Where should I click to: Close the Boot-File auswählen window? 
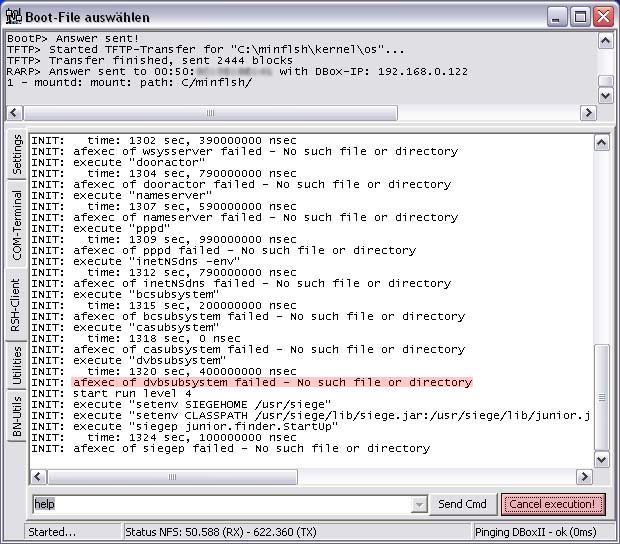click(603, 17)
